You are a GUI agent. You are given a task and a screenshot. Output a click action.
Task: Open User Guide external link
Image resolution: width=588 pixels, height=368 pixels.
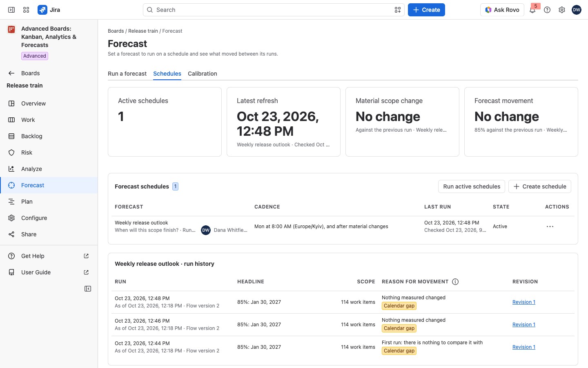(49, 272)
